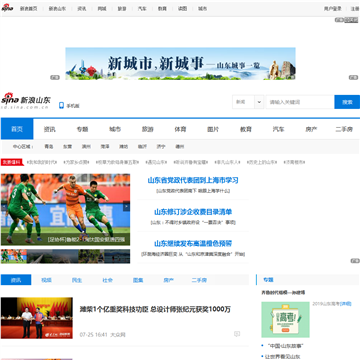Open the 2019山东高考 详细 link
The height and width of the screenshot is (360, 360).
[346, 304]
